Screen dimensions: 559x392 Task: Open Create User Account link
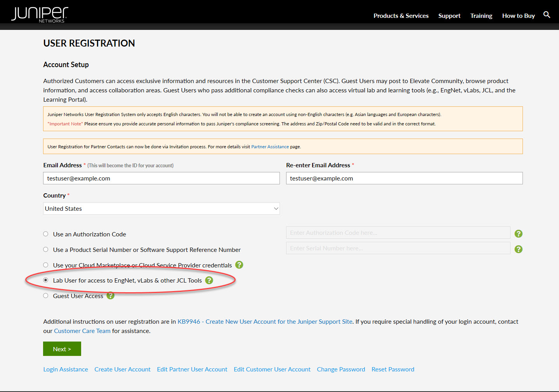[122, 369]
